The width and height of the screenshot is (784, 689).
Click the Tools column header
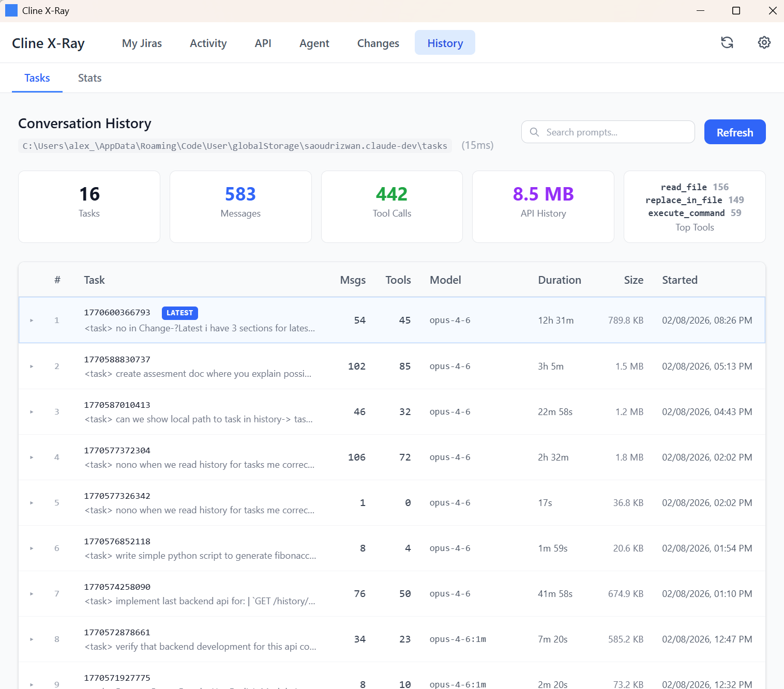(x=398, y=280)
